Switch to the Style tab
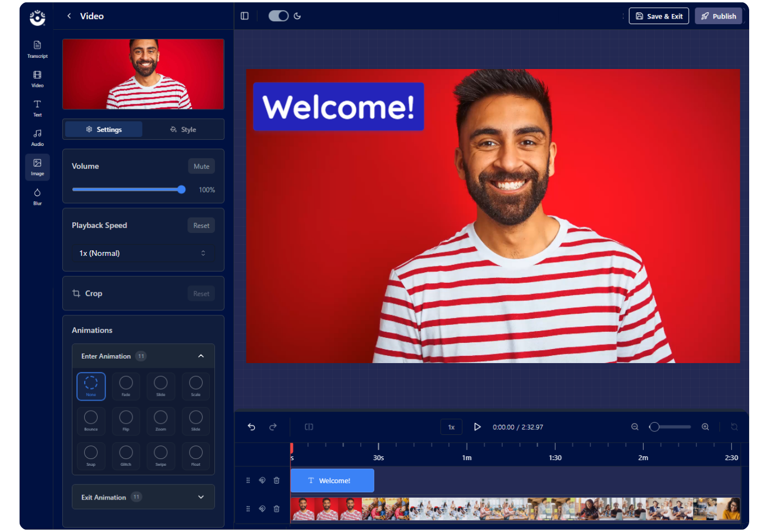775x532 pixels. 183,130
